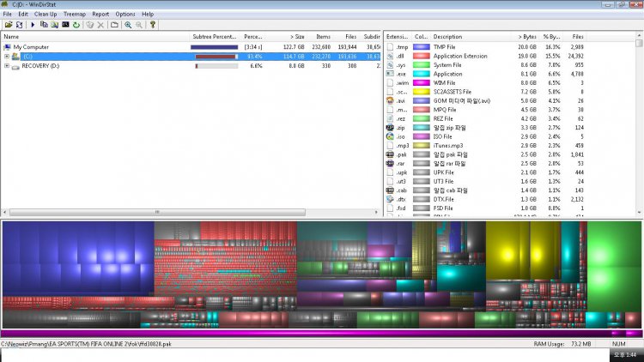Open the File menu

click(8, 14)
